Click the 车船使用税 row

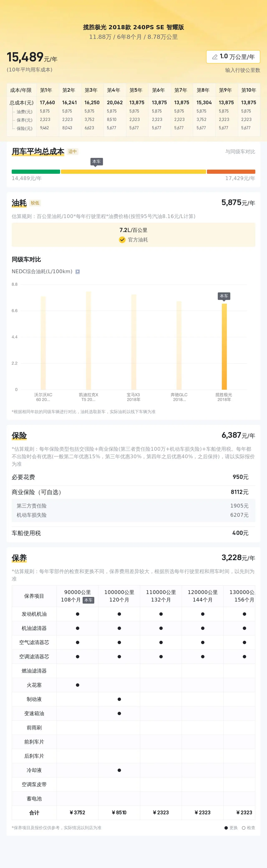point(133,533)
